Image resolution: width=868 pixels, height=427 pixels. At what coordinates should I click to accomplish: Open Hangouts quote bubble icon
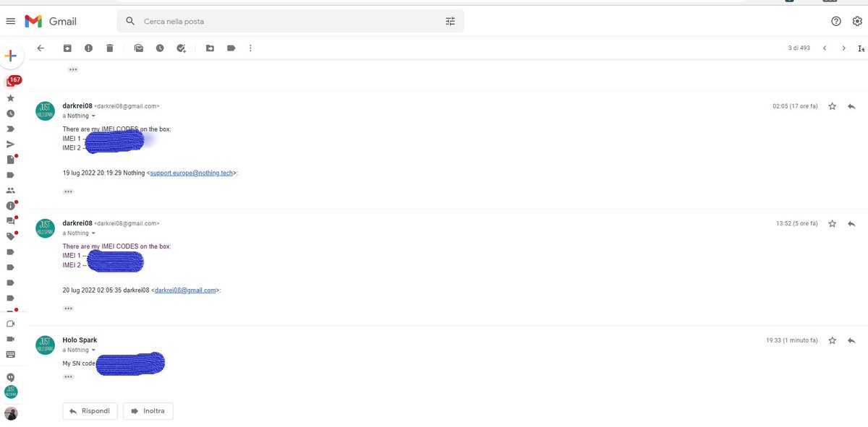(10, 377)
